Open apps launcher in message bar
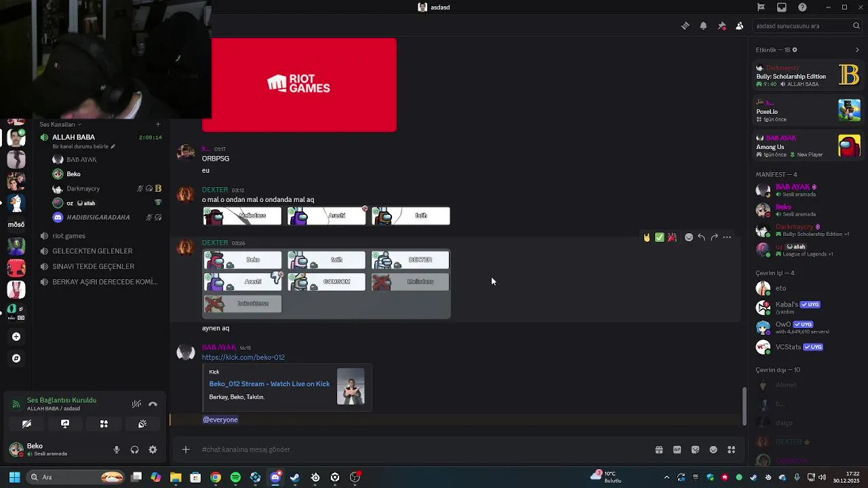This screenshot has width=868, height=488. coord(731,449)
